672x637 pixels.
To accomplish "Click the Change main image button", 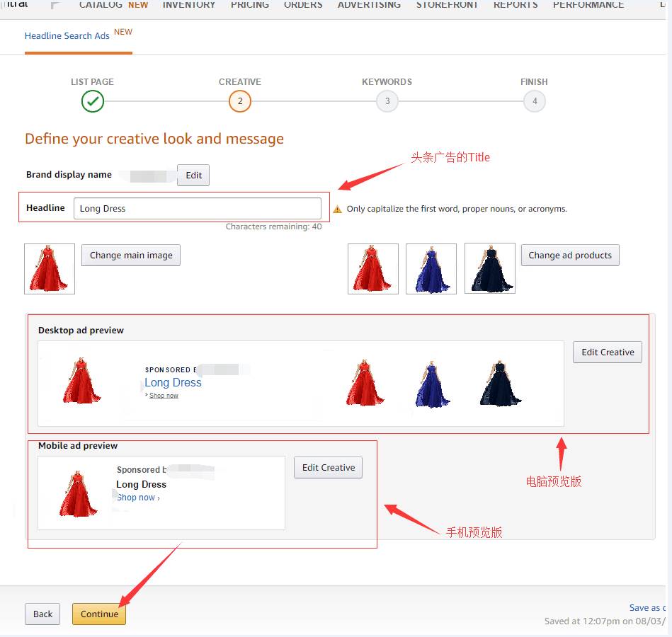I will click(131, 256).
